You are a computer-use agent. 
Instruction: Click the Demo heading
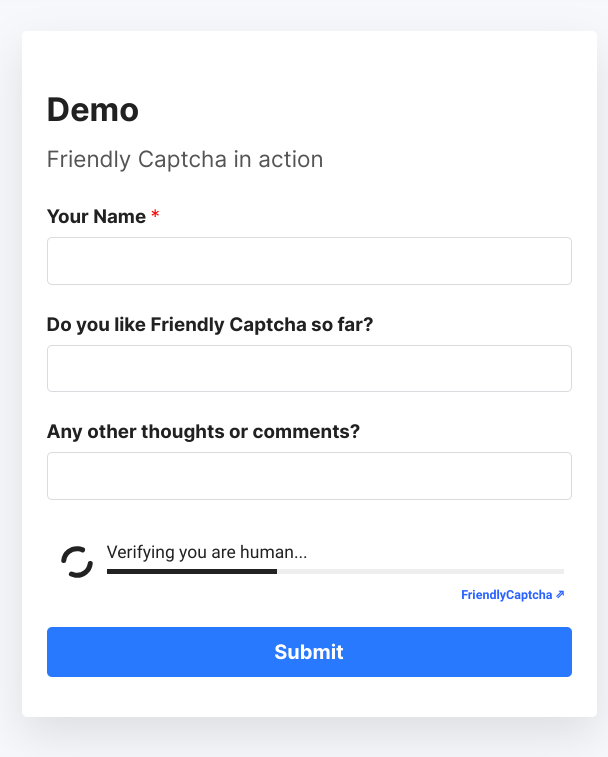(x=93, y=110)
